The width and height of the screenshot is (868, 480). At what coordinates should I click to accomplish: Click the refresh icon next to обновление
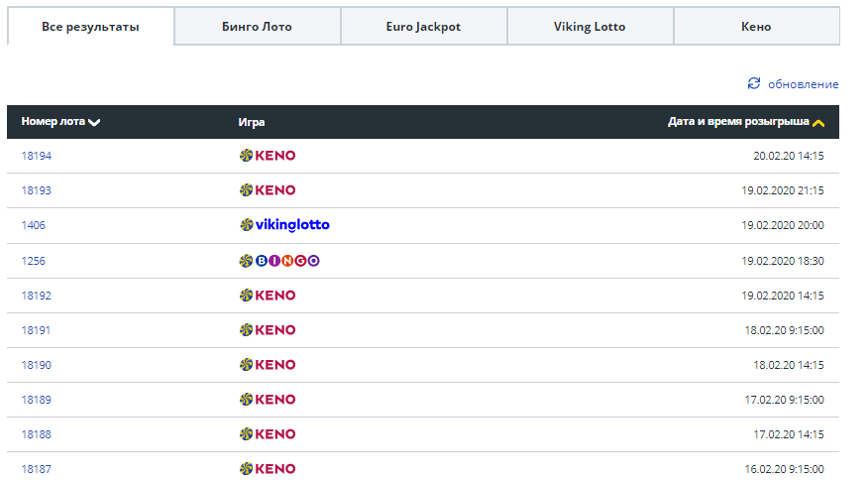(x=754, y=83)
